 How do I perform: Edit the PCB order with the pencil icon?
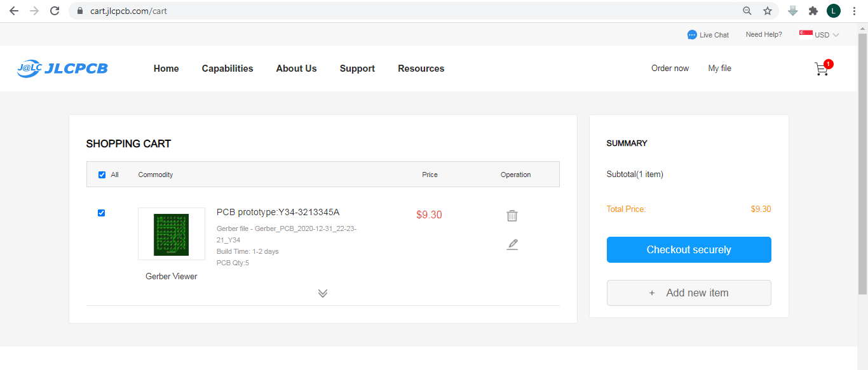(512, 244)
